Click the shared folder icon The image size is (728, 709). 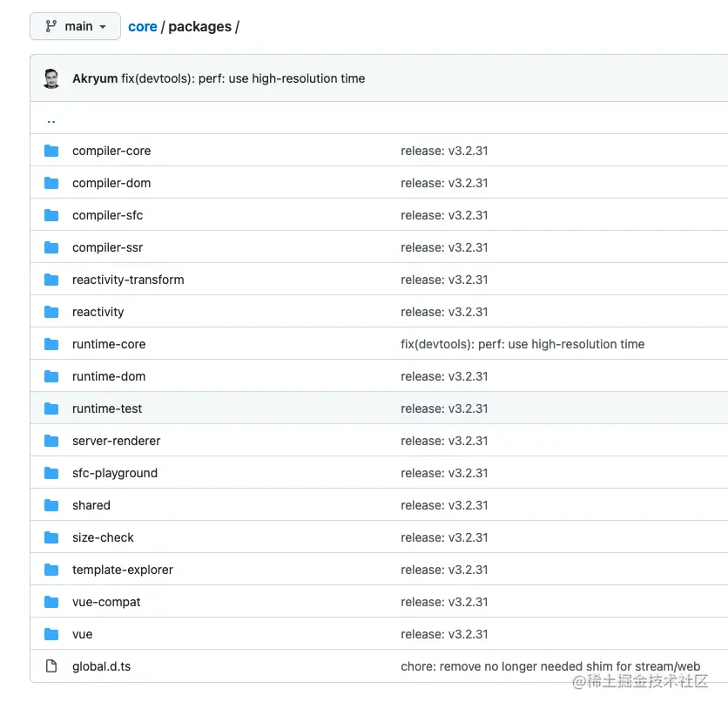click(x=51, y=505)
